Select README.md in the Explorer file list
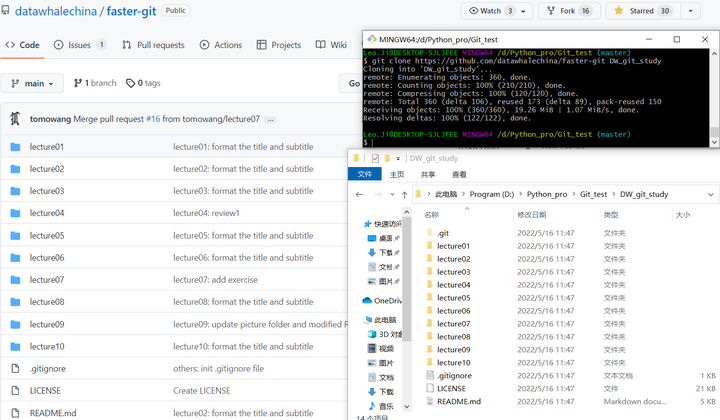Image resolution: width=720 pixels, height=420 pixels. pyautogui.click(x=459, y=402)
